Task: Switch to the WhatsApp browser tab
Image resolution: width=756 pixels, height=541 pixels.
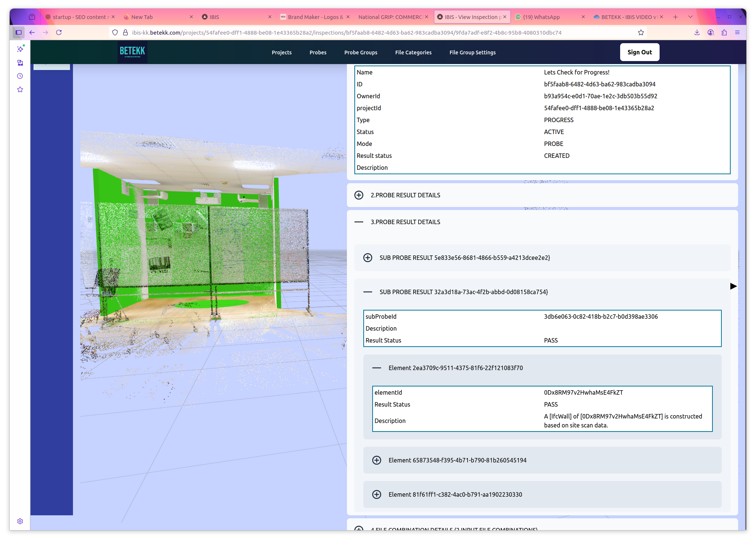Action: tap(541, 17)
